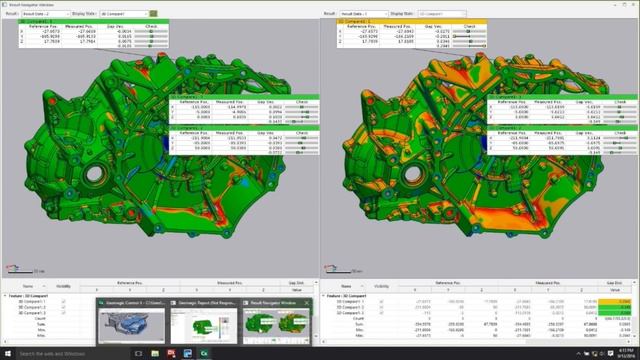Open the Action Center notification icon
Screen dimensions: 640x360
pyautogui.click(x=611, y=353)
